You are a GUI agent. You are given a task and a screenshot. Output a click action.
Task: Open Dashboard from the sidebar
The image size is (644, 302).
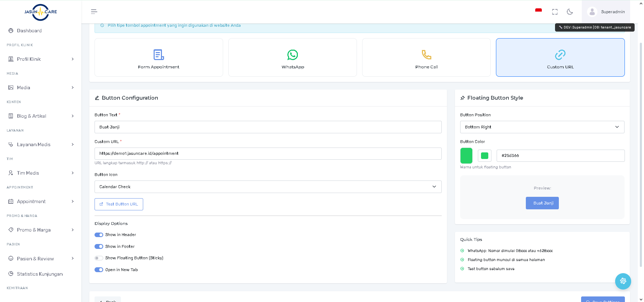click(x=29, y=31)
